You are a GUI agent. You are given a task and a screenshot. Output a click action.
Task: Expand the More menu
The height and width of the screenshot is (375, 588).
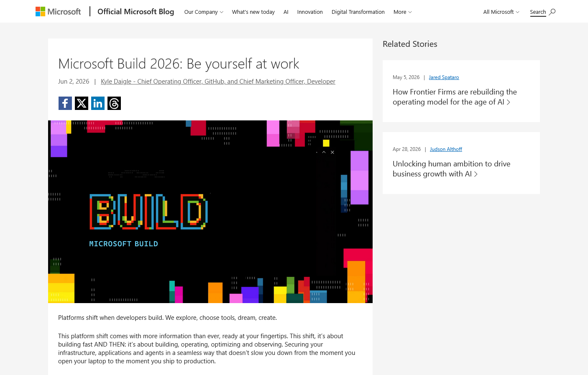[x=402, y=12]
